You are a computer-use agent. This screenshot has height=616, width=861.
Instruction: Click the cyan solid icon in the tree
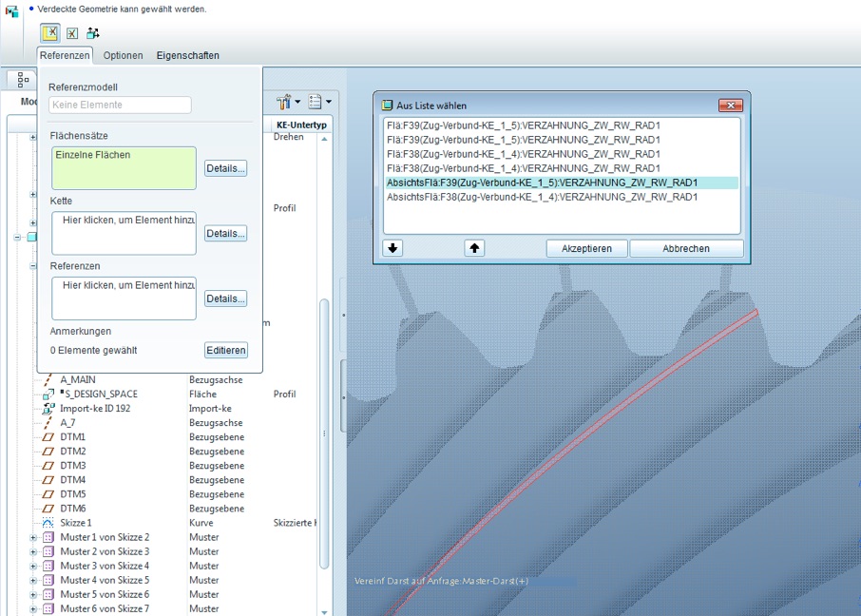click(x=32, y=237)
